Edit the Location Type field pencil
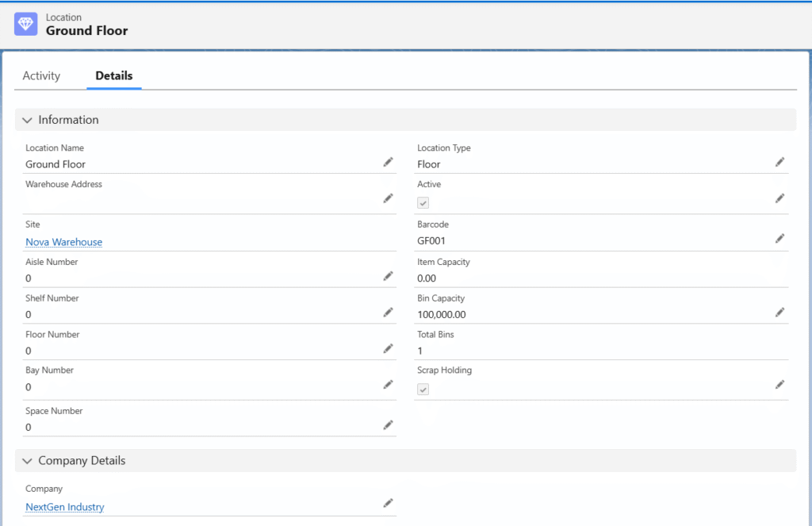The width and height of the screenshot is (812, 526). (779, 162)
